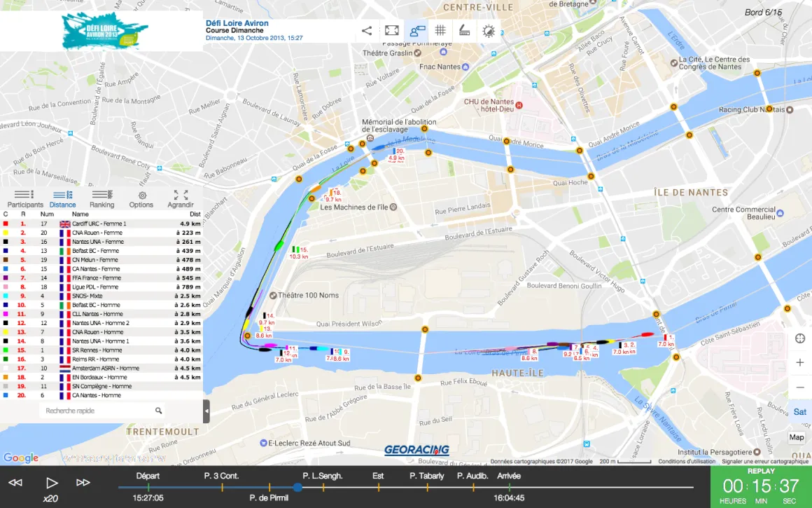Collapse the side panel using the arrow handle
812x508 pixels.
(x=206, y=411)
